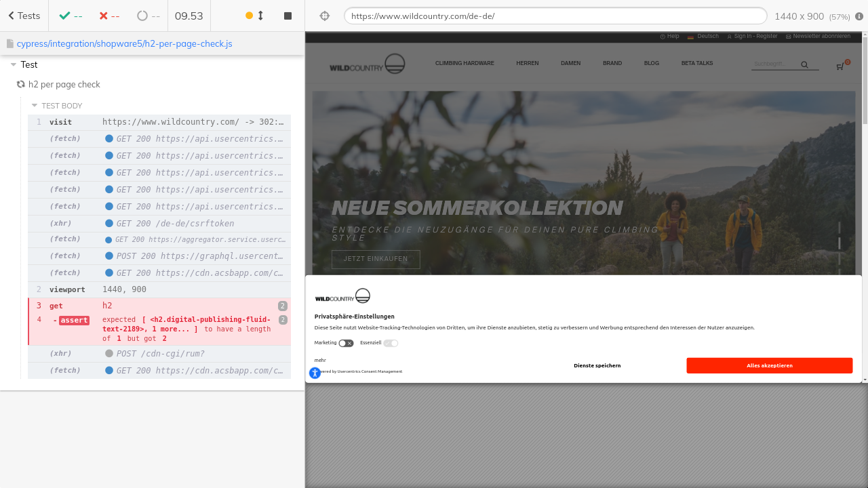Screen dimensions: 868x488
Task: Click the stop test run icon
Action: pyautogui.click(x=288, y=16)
